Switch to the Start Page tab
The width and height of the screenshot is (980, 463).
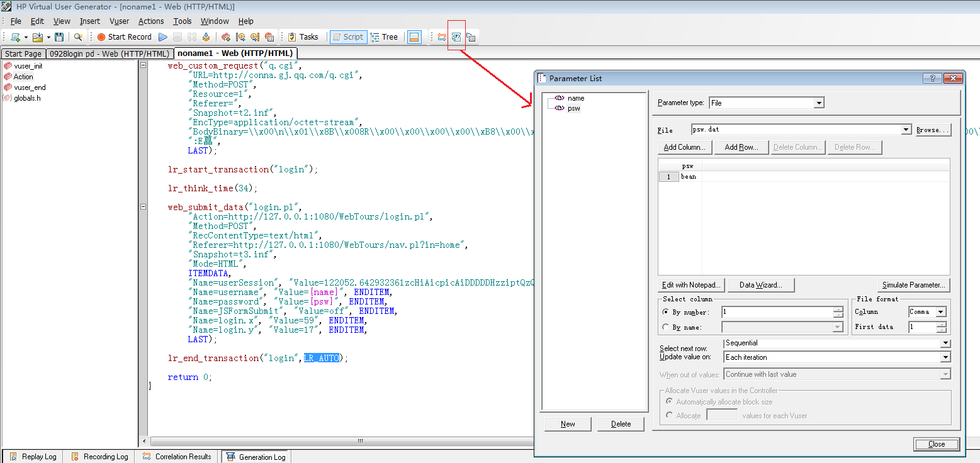[23, 54]
